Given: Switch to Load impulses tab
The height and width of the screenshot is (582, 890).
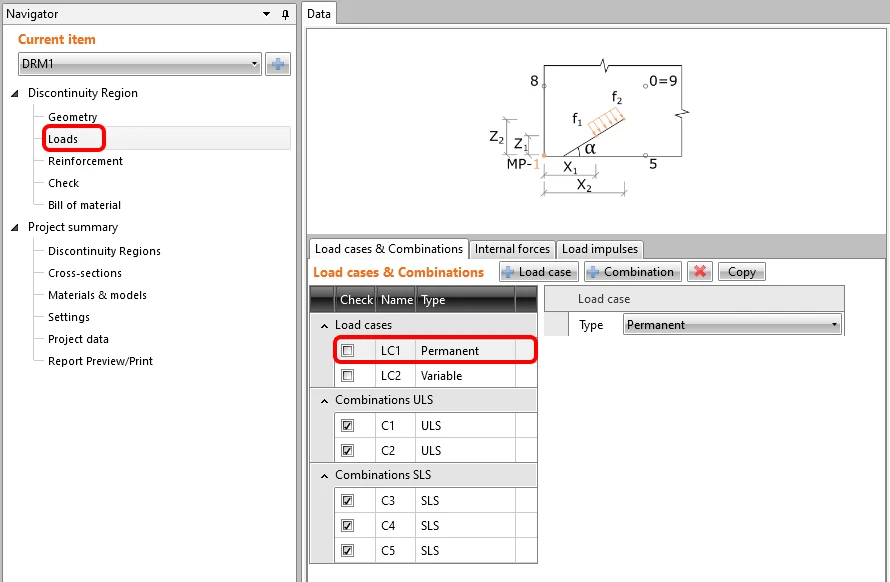Looking at the screenshot, I should point(599,249).
